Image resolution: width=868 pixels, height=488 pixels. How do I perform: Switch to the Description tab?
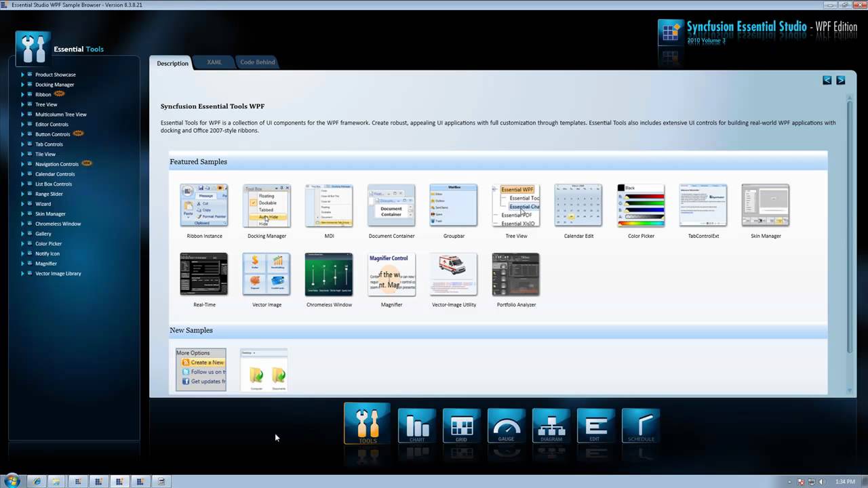(172, 63)
